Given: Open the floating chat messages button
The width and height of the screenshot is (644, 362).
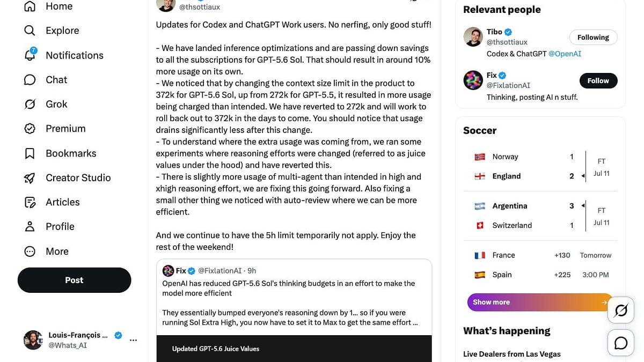Looking at the screenshot, I should (x=621, y=343).
